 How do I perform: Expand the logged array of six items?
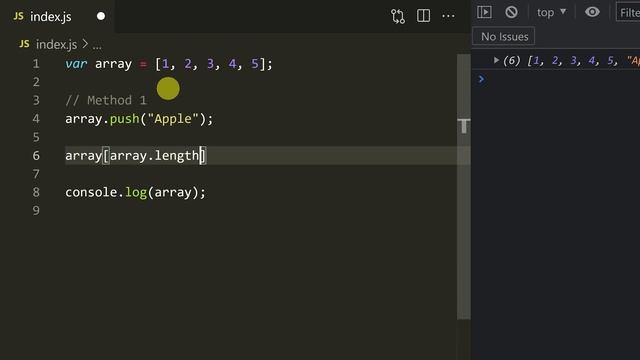tap(496, 60)
